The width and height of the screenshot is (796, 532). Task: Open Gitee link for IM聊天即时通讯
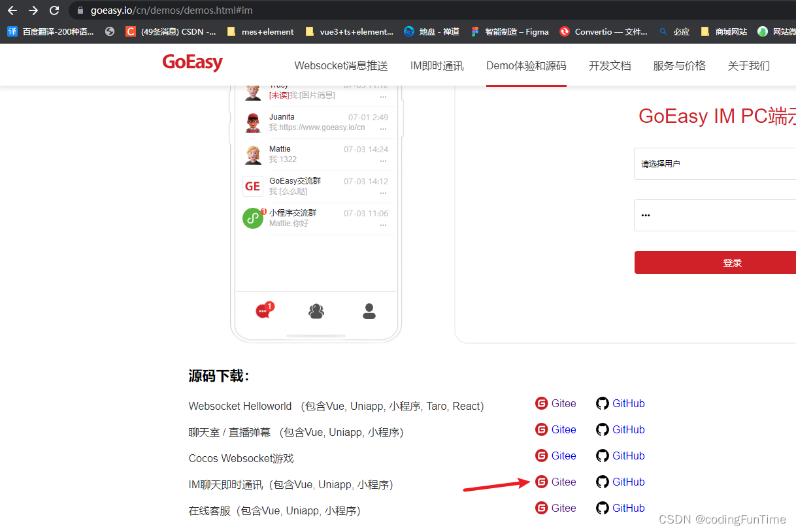point(556,482)
